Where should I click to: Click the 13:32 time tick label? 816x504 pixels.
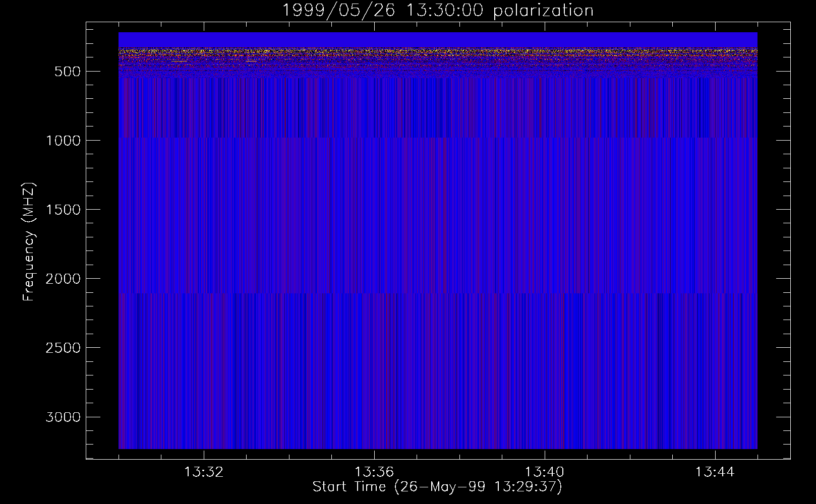204,472
